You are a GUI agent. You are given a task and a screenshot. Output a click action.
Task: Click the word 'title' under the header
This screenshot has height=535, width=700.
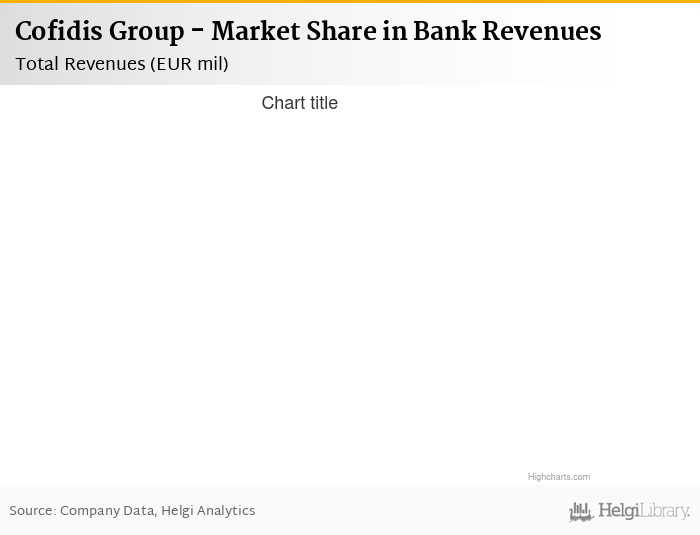click(x=322, y=103)
